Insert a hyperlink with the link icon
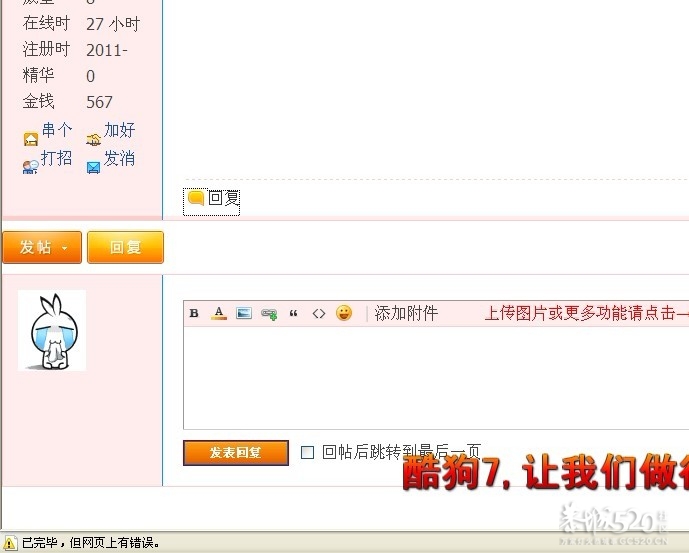 (269, 314)
